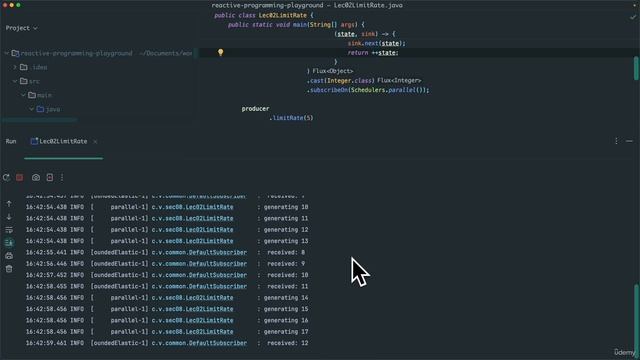This screenshot has height=360, width=640.
Task: Click the inspection checkmark in editor corner
Action: click(x=633, y=17)
